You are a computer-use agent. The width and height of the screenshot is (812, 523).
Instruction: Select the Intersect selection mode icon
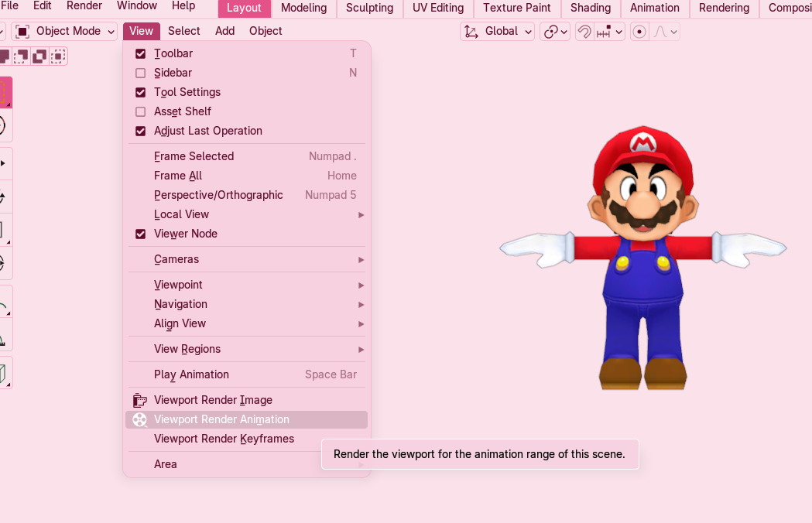[x=58, y=56]
